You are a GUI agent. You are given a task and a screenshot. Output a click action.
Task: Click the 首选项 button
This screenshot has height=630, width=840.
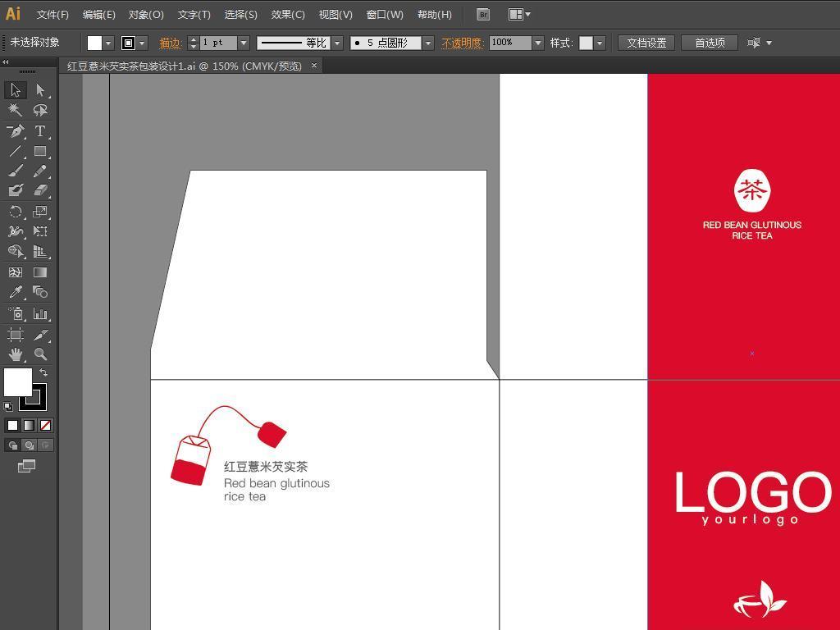pos(710,43)
